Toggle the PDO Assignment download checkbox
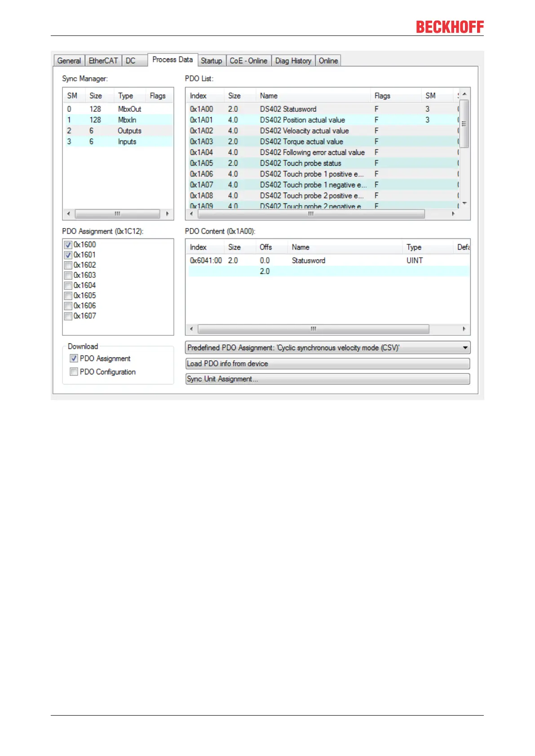 click(x=74, y=358)
